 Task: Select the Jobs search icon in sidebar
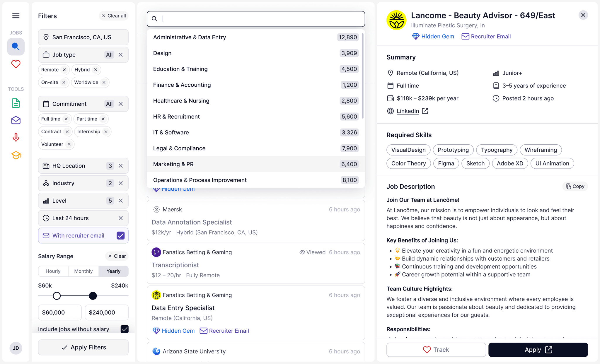pyautogui.click(x=16, y=47)
